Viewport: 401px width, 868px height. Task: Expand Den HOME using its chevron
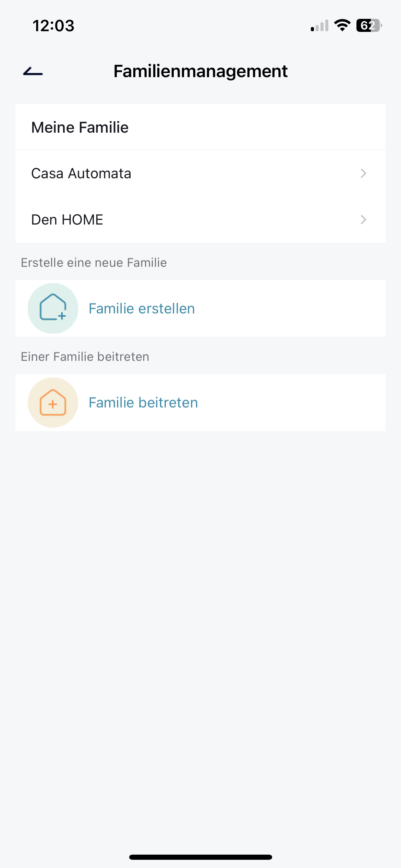click(363, 219)
